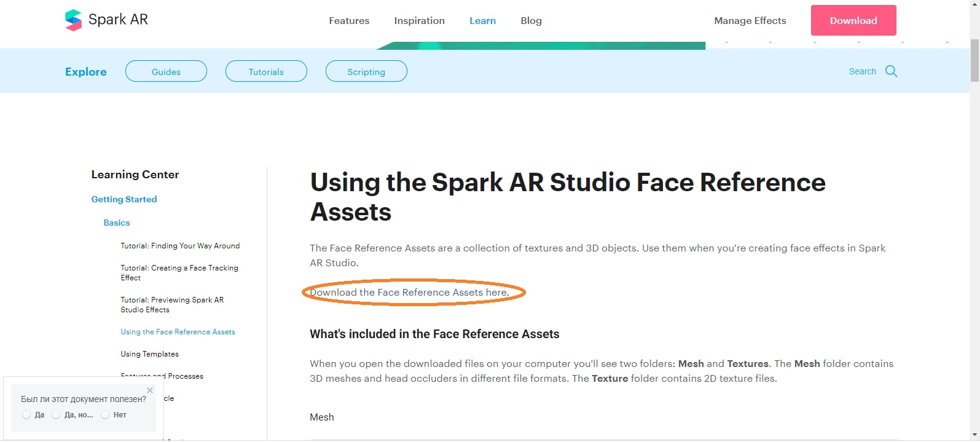This screenshot has height=442, width=980.
Task: Click the Explore heading link
Action: (86, 72)
